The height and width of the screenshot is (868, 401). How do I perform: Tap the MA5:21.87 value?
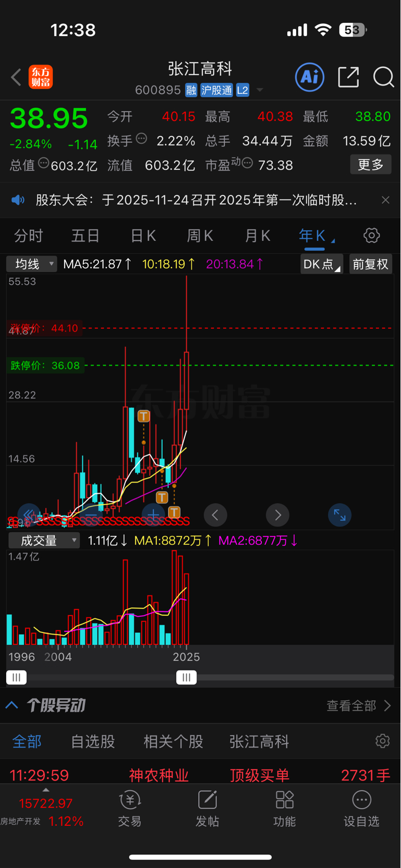click(97, 264)
